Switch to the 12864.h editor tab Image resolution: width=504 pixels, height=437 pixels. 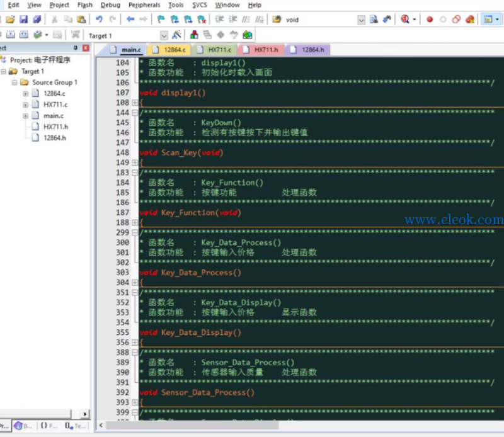[x=307, y=50]
